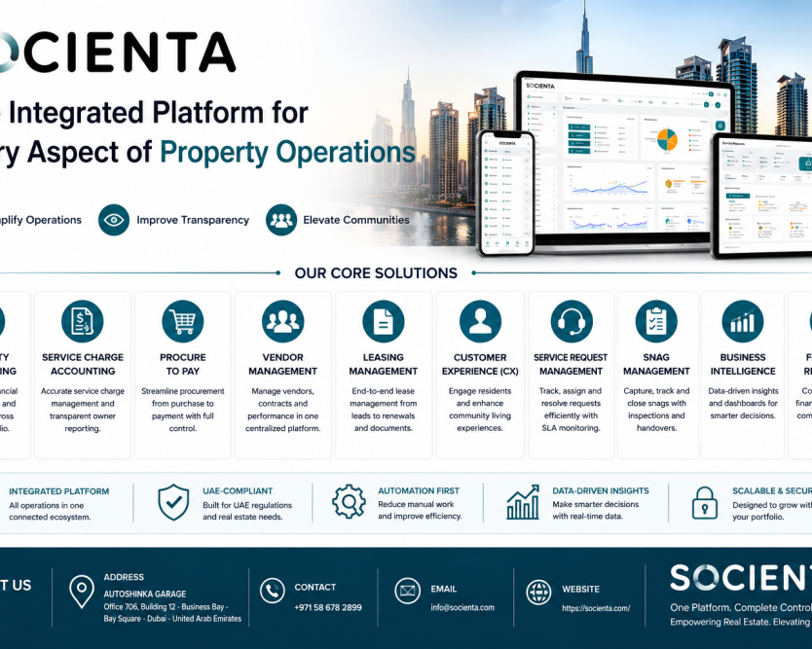Click the phone number +971 58 678 2899
This screenshot has height=649, width=812.
pyautogui.click(x=328, y=607)
